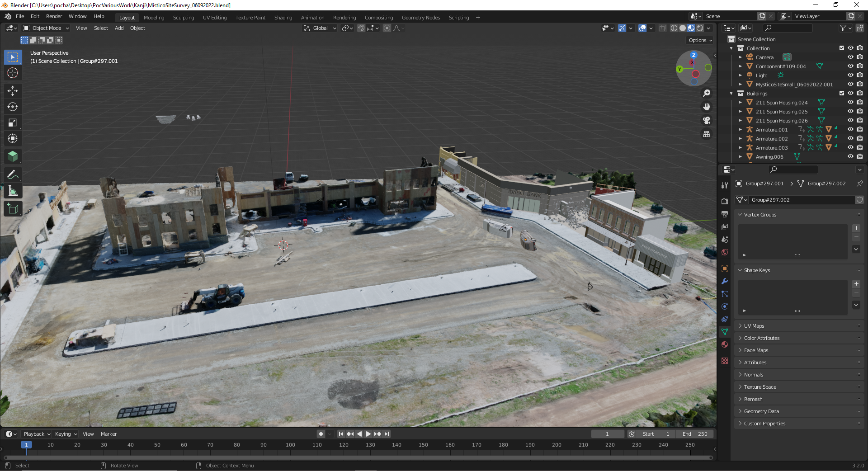This screenshot has height=471, width=868.
Task: Open the Object Mode dropdown
Action: tap(46, 28)
